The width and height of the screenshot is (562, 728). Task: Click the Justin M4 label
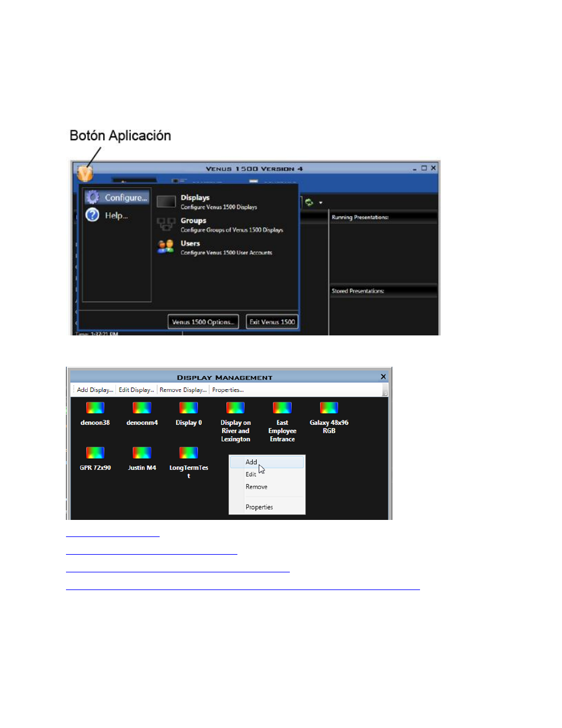tap(142, 468)
